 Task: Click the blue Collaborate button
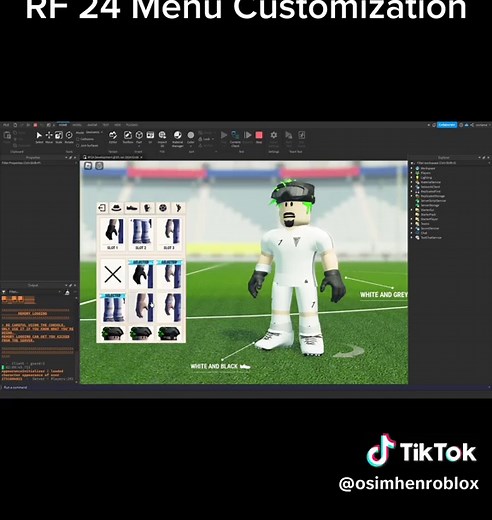click(447, 125)
